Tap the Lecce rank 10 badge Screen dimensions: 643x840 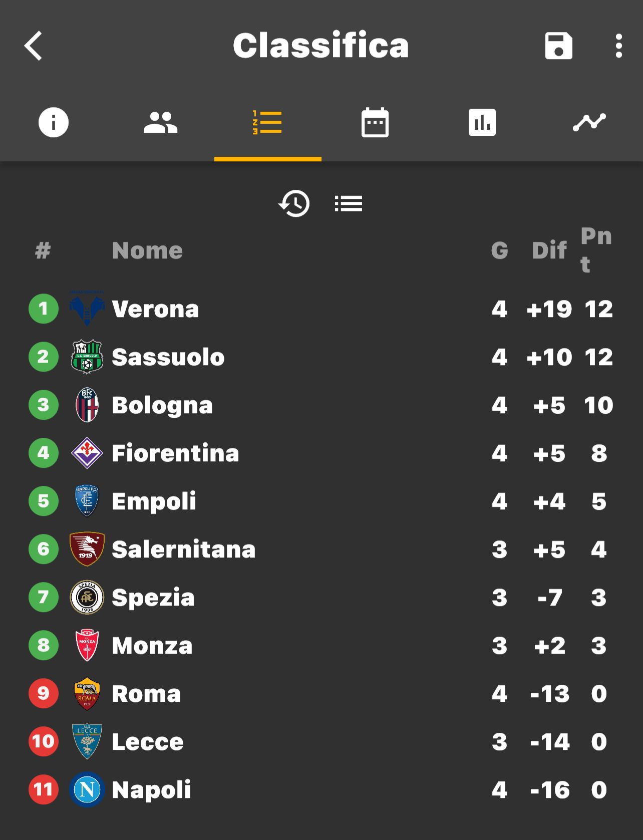(44, 741)
